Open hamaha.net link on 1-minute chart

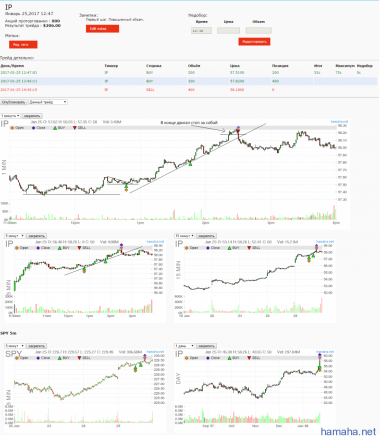pyautogui.click(x=339, y=122)
